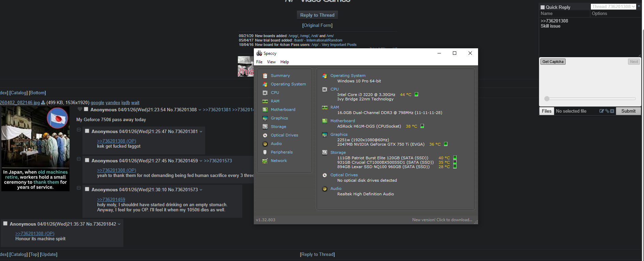
Task: Open post menu arrow for No.736201381
Action: (x=201, y=132)
